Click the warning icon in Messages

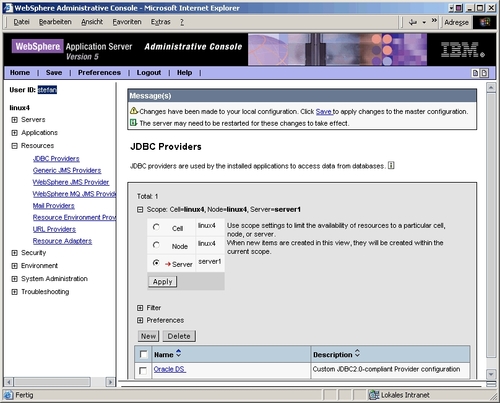pos(134,111)
